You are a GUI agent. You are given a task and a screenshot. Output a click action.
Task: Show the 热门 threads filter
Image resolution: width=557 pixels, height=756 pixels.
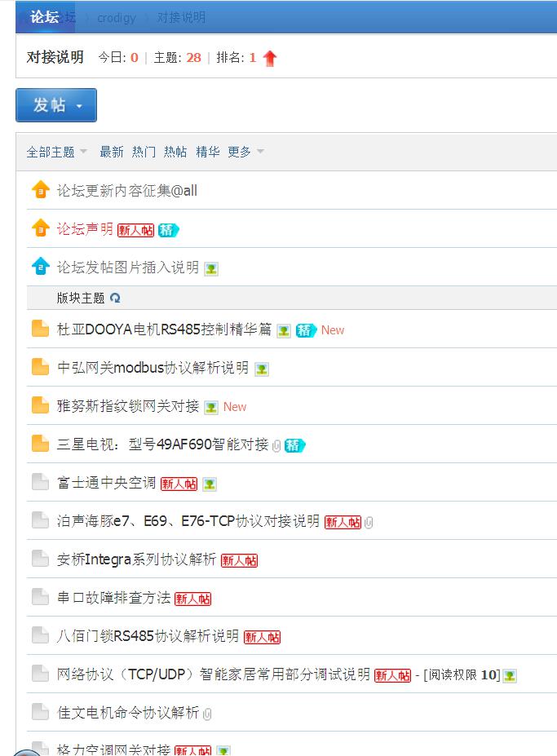click(144, 152)
